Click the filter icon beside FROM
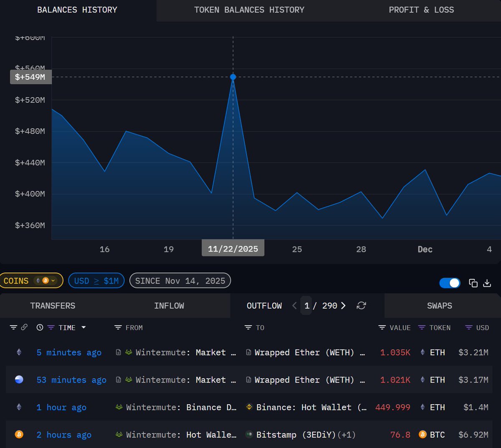This screenshot has width=501, height=448. click(x=117, y=328)
